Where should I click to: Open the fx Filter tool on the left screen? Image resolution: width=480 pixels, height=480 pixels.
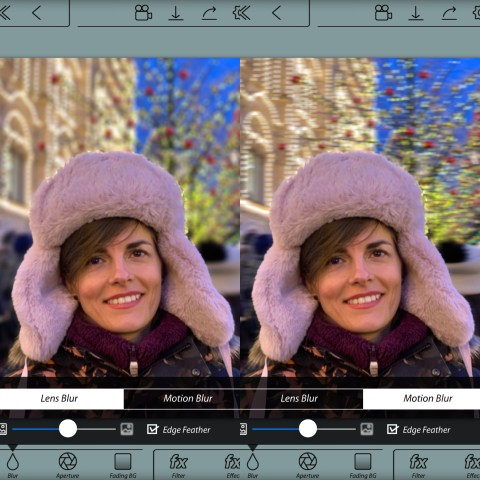pos(178,465)
